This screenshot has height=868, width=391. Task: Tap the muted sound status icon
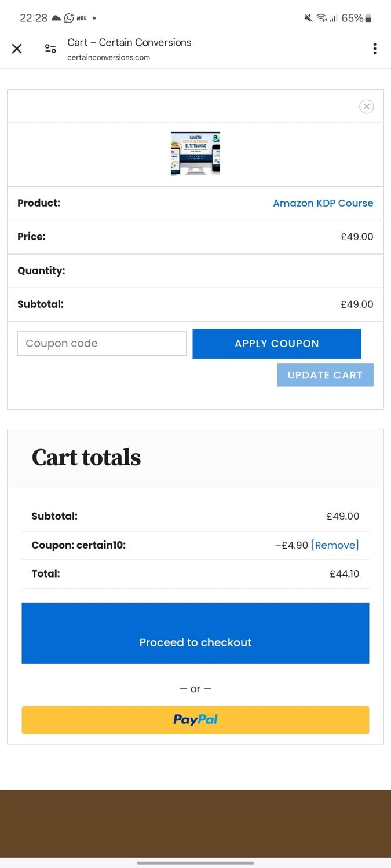pos(308,18)
